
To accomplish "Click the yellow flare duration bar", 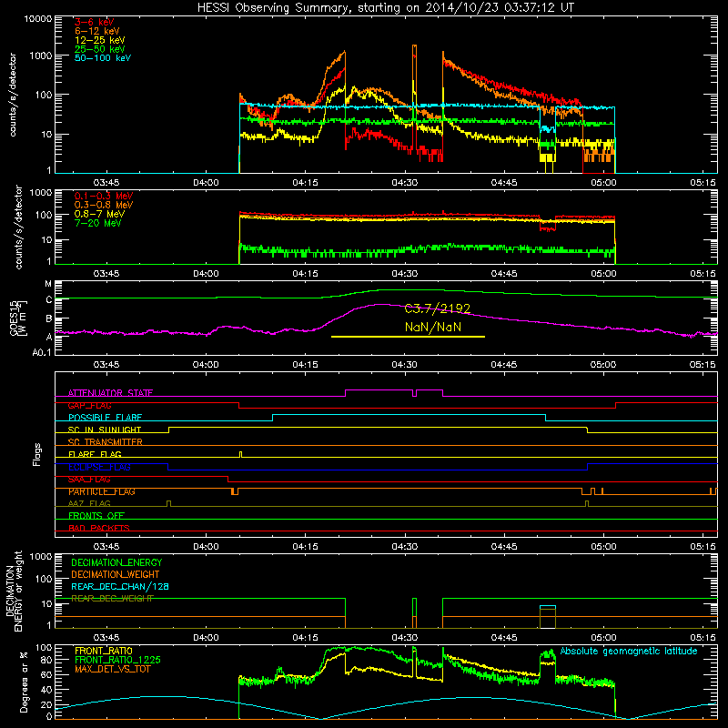I will [408, 337].
